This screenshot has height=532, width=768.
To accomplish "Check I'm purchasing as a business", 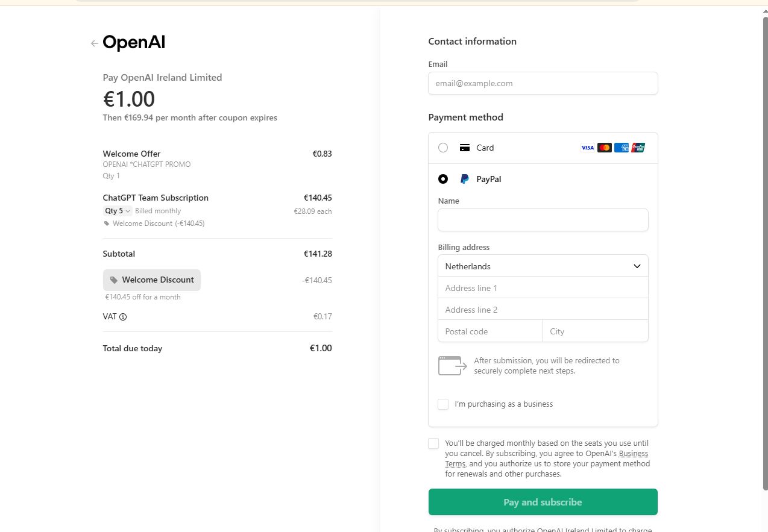I will pyautogui.click(x=443, y=404).
